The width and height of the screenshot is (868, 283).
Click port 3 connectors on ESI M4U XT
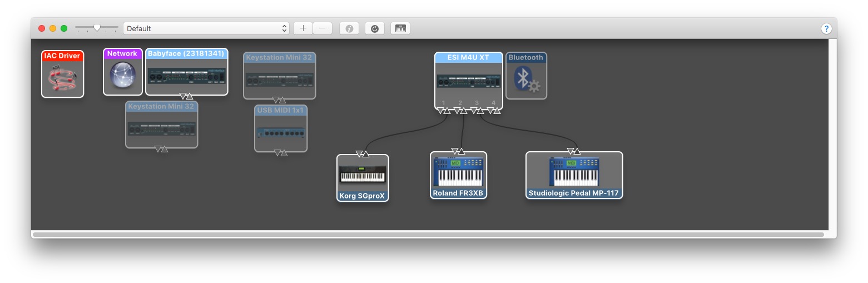coord(477,111)
